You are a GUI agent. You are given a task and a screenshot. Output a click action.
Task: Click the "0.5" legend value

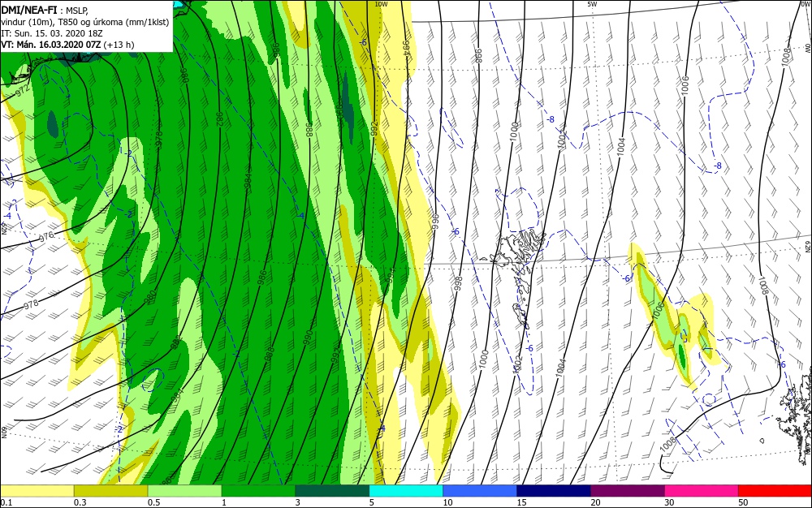point(153,502)
